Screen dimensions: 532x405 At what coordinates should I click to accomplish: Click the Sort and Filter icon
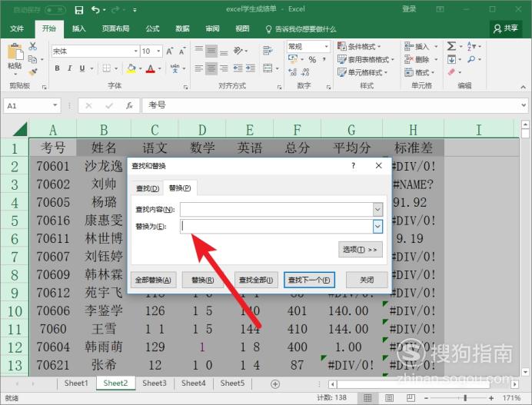[471, 46]
